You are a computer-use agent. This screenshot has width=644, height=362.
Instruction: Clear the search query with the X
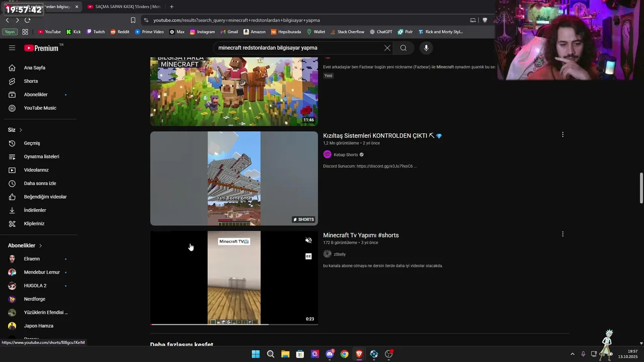tap(387, 48)
